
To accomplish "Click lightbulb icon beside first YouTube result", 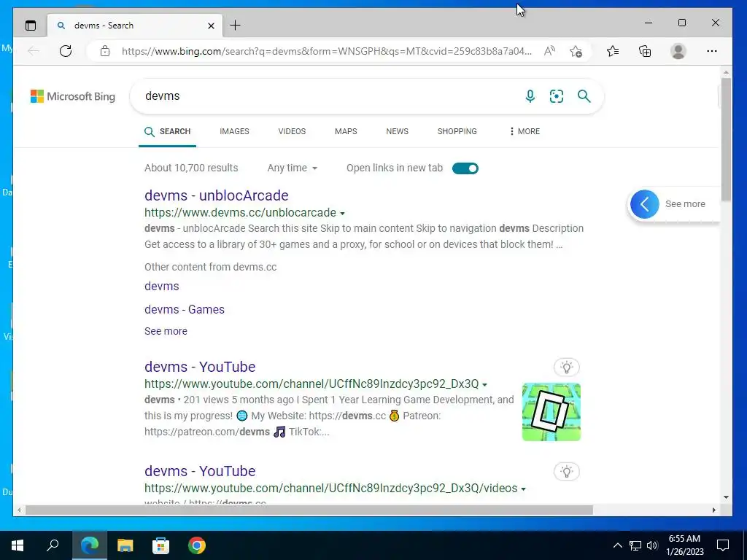I will point(566,367).
